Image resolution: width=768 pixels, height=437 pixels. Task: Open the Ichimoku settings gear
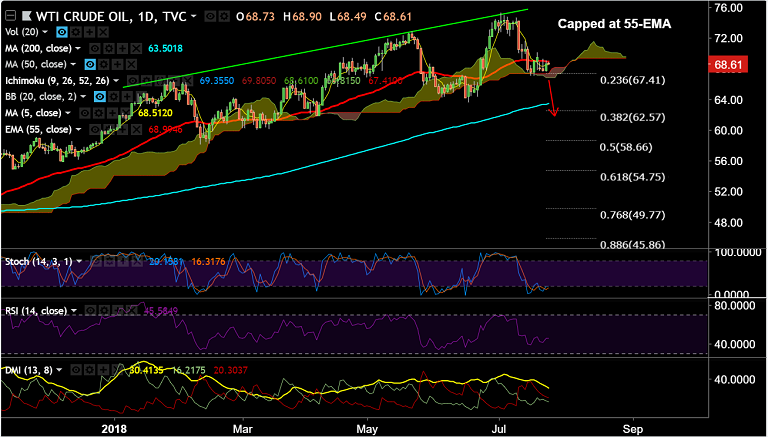point(146,81)
